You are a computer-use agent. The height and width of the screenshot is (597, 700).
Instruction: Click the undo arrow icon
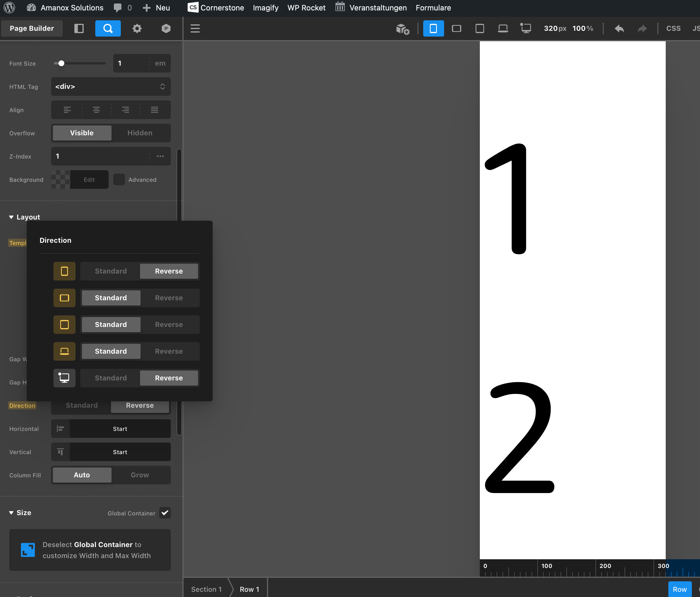tap(619, 28)
